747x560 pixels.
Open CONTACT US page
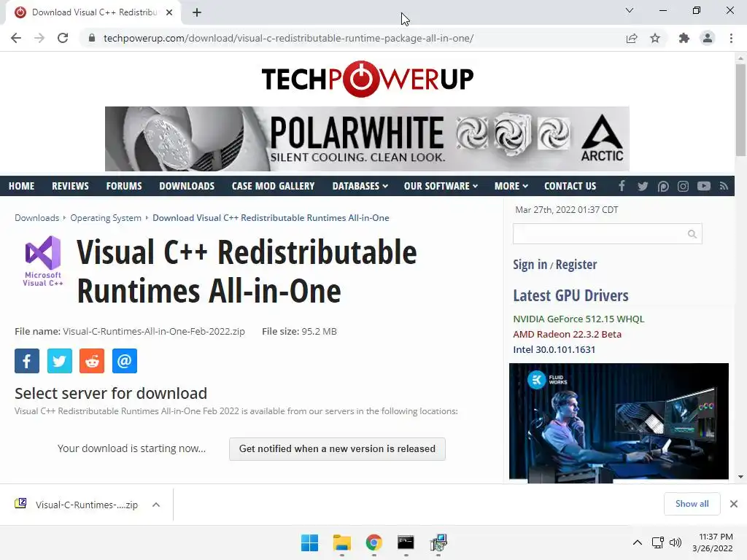pos(570,186)
